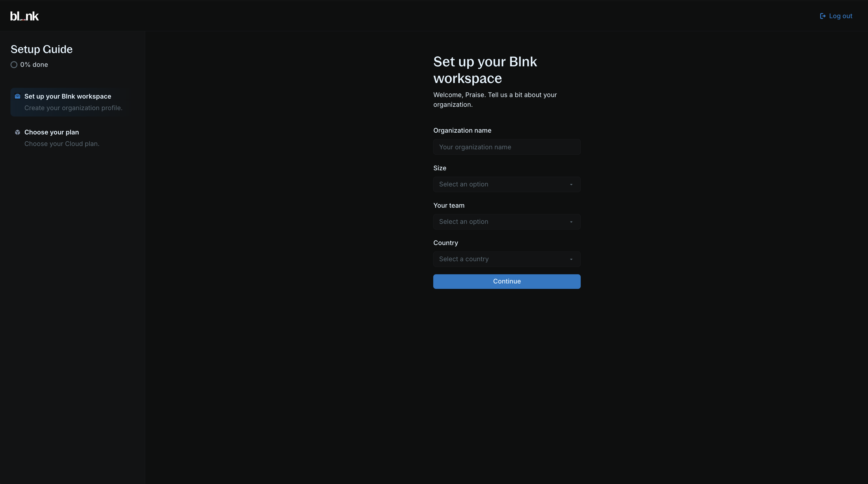The width and height of the screenshot is (868, 484).
Task: Click the 'Choose your Cloud plan.' text
Action: click(x=62, y=144)
